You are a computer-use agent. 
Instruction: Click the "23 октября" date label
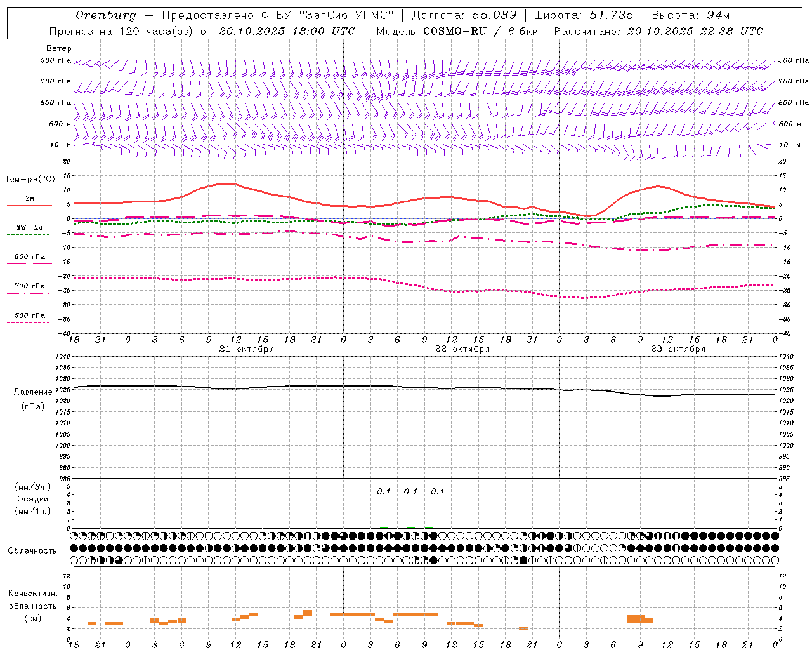point(678,349)
